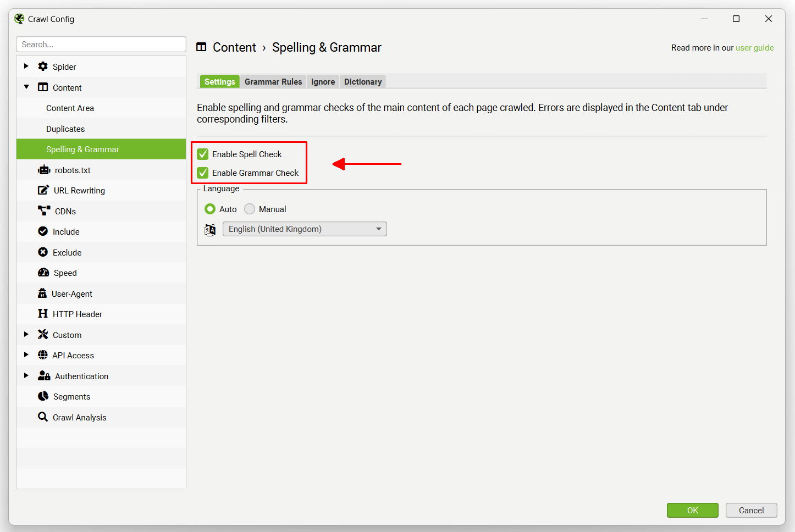Viewport: 795px width, 532px height.
Task: Uncheck Enable Grammar Check
Action: (203, 173)
